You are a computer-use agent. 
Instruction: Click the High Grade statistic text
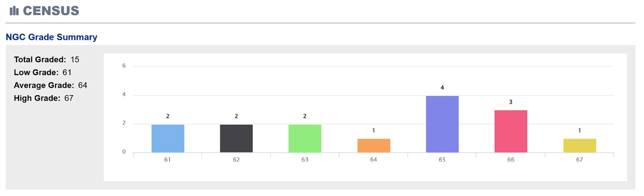pos(43,98)
